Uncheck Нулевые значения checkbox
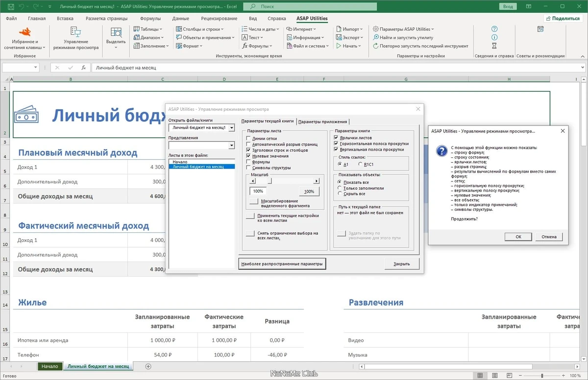This screenshot has height=380, width=588. 248,156
